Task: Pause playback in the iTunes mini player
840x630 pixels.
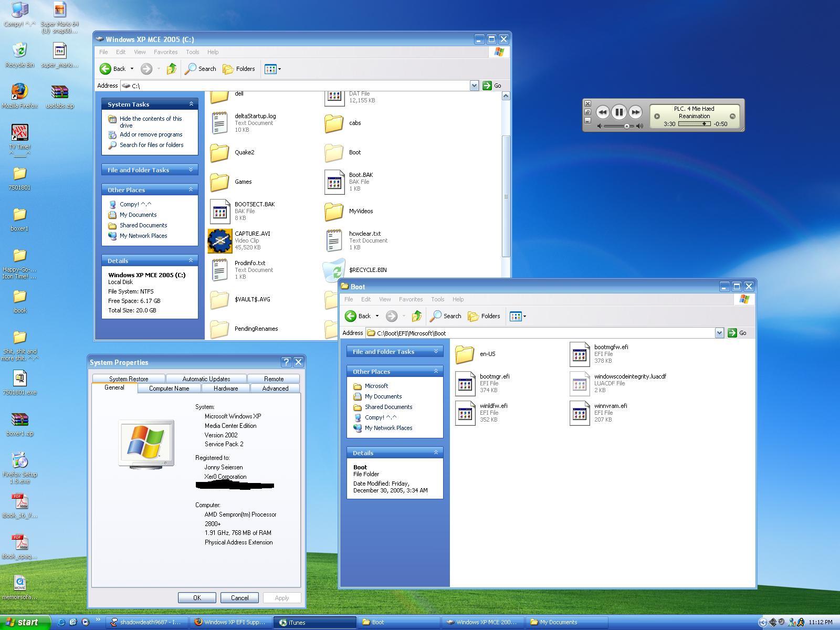Action: click(619, 112)
